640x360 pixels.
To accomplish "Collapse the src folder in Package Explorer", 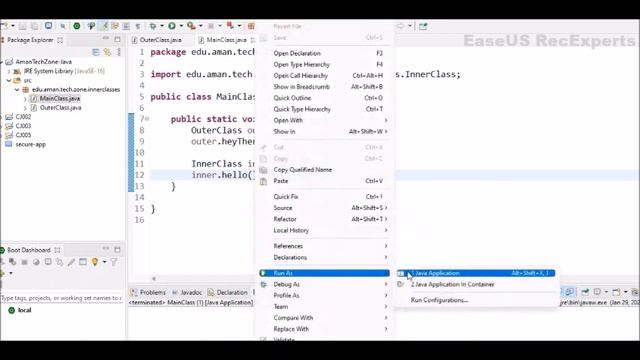I will 9,80.
